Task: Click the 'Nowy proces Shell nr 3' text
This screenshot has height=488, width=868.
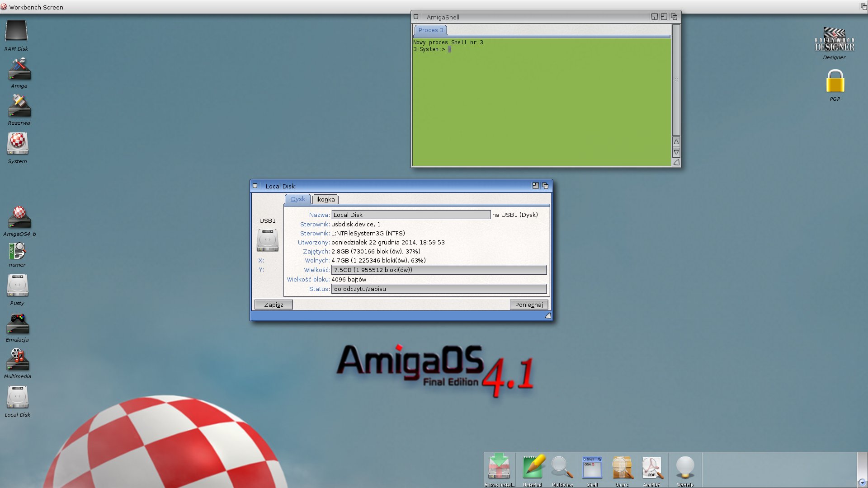Action: coord(448,42)
